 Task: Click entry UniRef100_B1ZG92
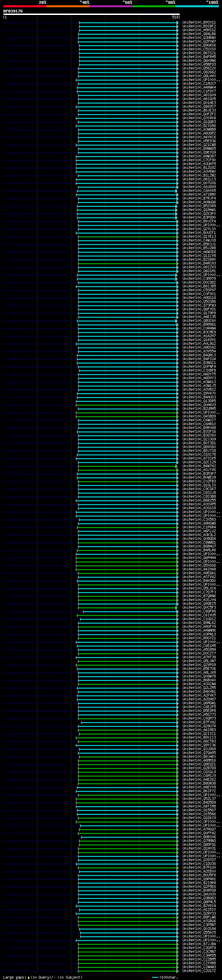tap(199, 168)
